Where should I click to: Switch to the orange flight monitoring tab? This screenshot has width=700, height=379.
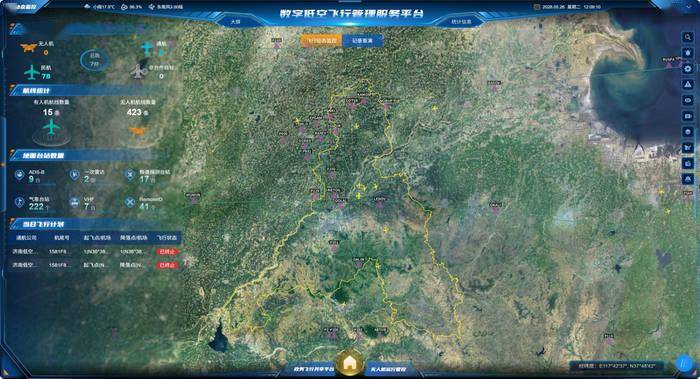point(321,41)
